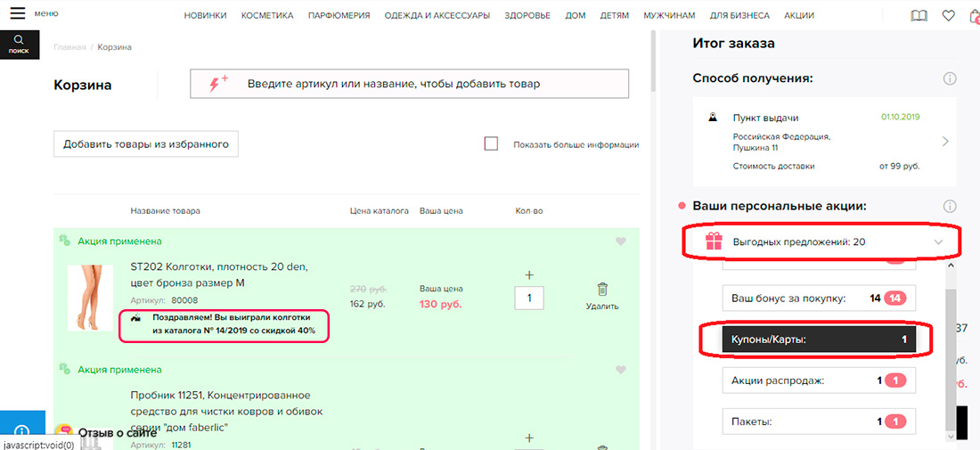Add Пробник 11251 to favorites heart
This screenshot has height=450, width=980.
coord(620,370)
